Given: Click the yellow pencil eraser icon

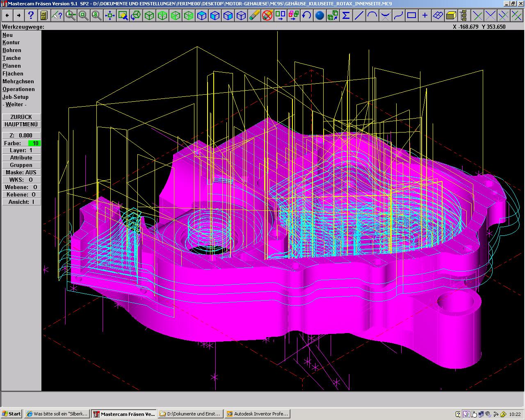Looking at the screenshot, I should point(254,16).
